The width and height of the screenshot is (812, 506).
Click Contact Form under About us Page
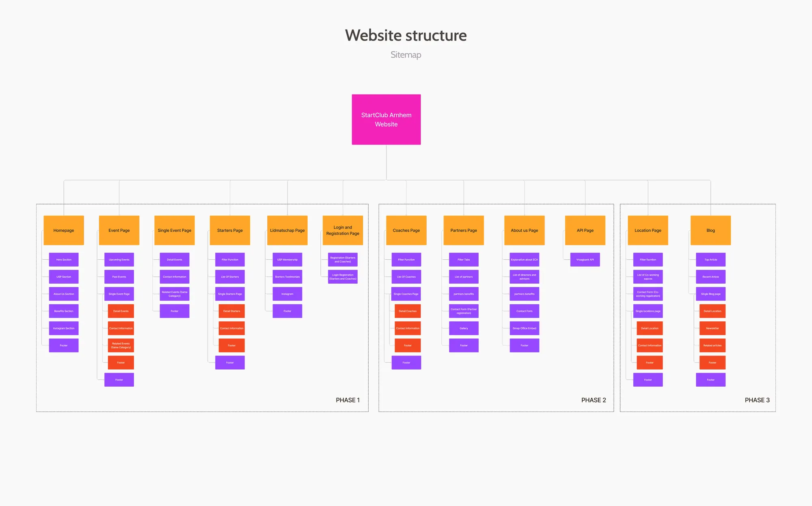click(525, 311)
